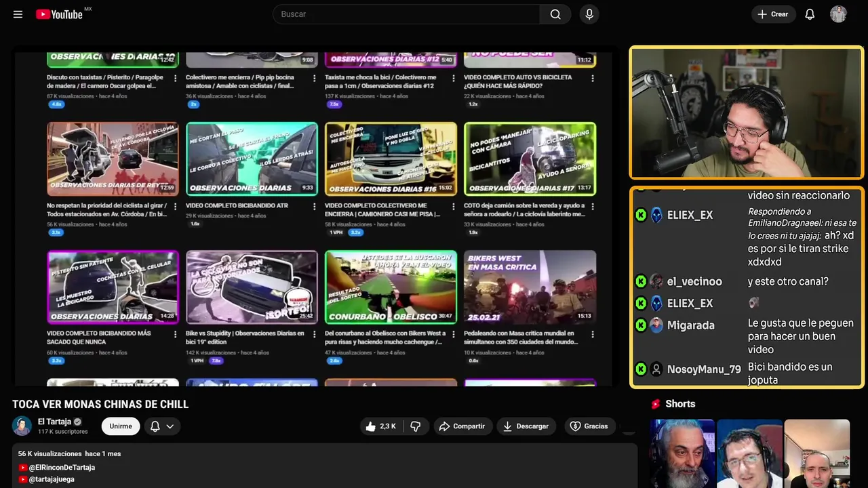Like the video with thumbs up
Image resolution: width=868 pixels, height=488 pixels.
coord(380,426)
